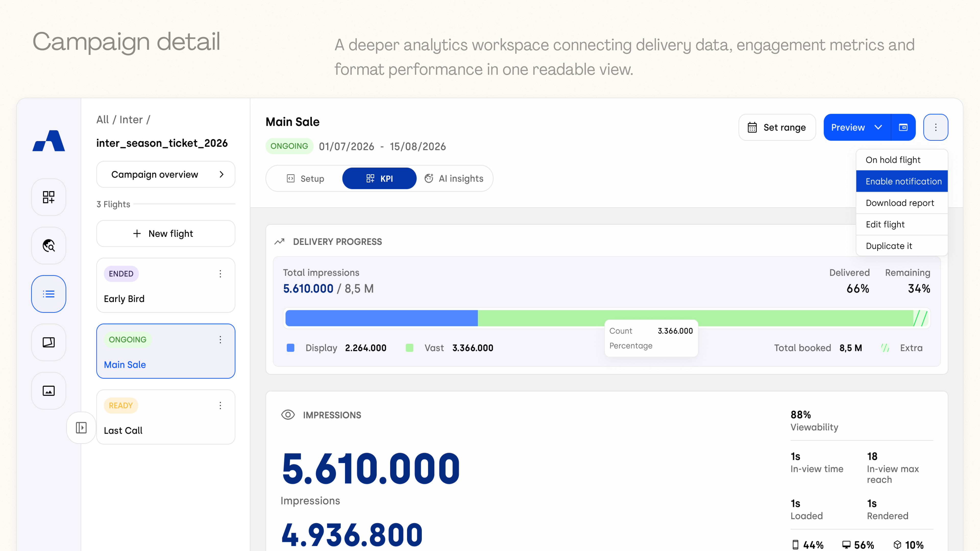Click the three-dot more actions button

[x=936, y=127]
